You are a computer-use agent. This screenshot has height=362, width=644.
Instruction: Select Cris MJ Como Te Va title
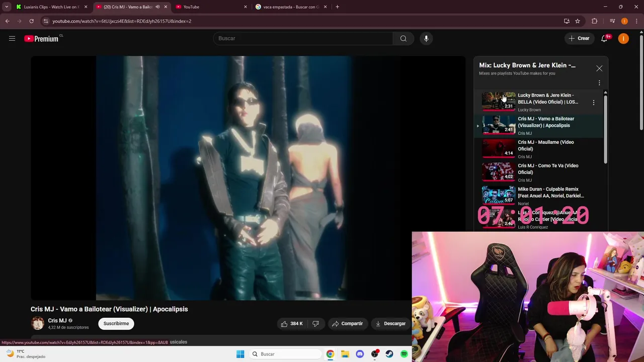click(x=548, y=169)
